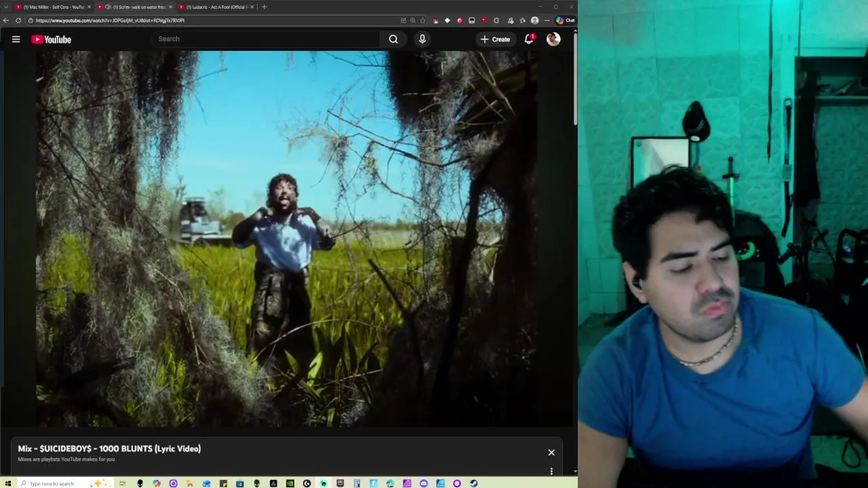Open YouTube notifications bell
This screenshot has width=868, height=488.
[x=529, y=39]
